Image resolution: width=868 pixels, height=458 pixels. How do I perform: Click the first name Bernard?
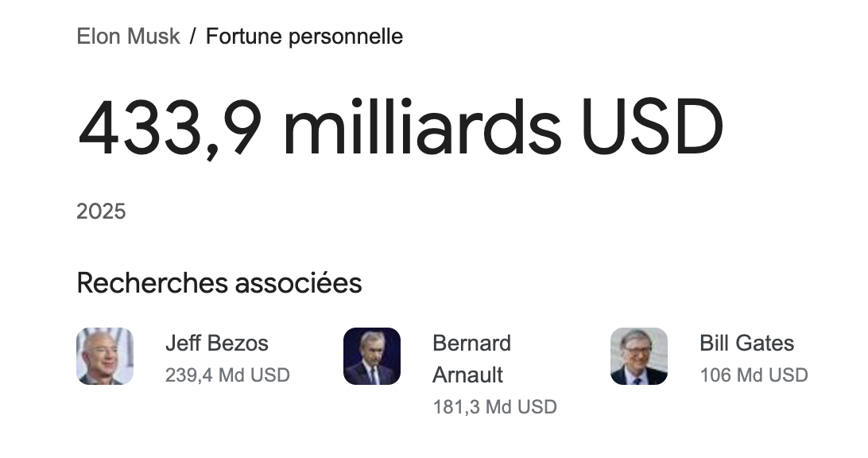(471, 343)
